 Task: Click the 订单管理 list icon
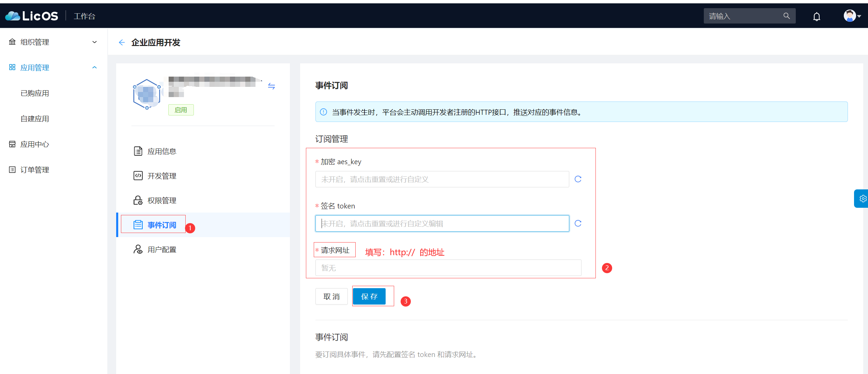pyautogui.click(x=12, y=169)
